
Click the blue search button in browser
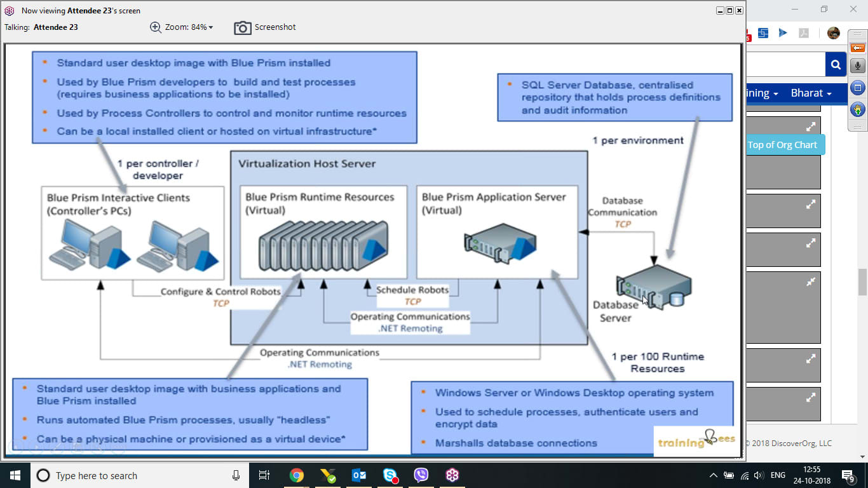836,64
